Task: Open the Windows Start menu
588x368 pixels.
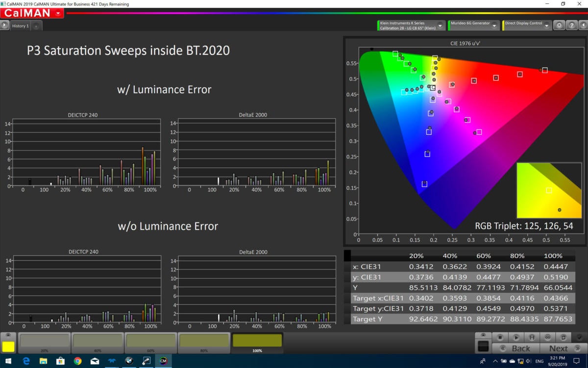Action: [x=8, y=361]
